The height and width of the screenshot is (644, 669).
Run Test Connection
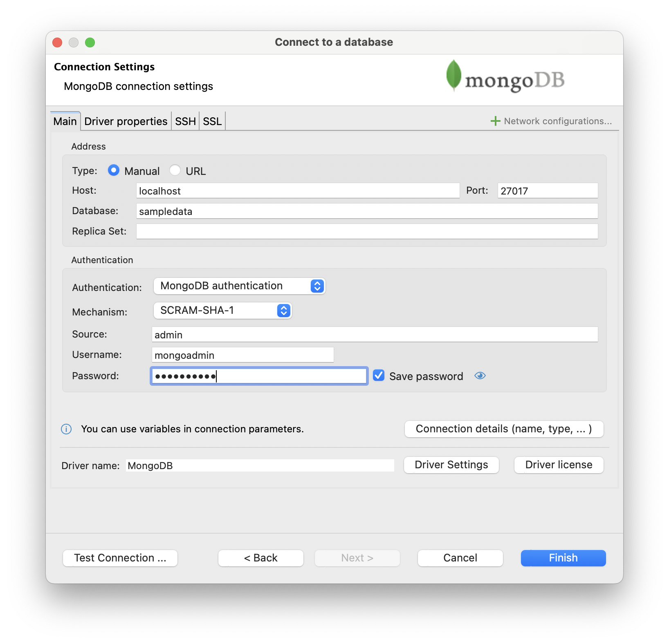click(x=120, y=558)
